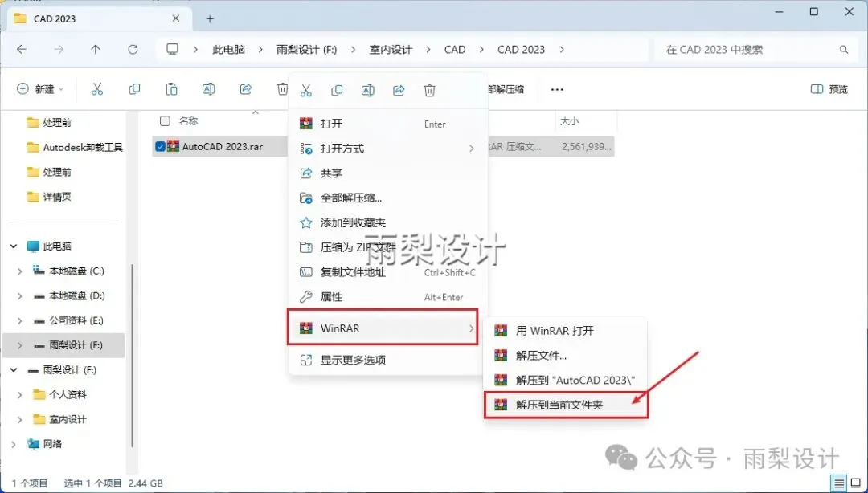
Task: Open the more options ellipsis menu
Action: tap(557, 90)
